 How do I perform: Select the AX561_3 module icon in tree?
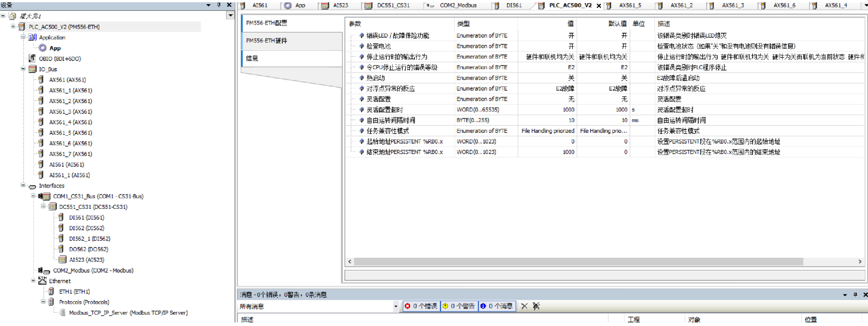pyautogui.click(x=41, y=111)
